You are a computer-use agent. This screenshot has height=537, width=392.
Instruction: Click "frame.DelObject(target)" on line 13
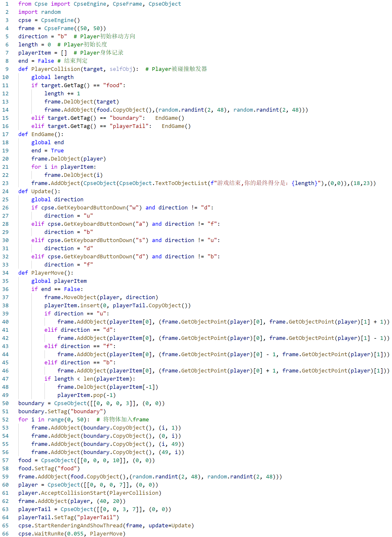(82, 102)
